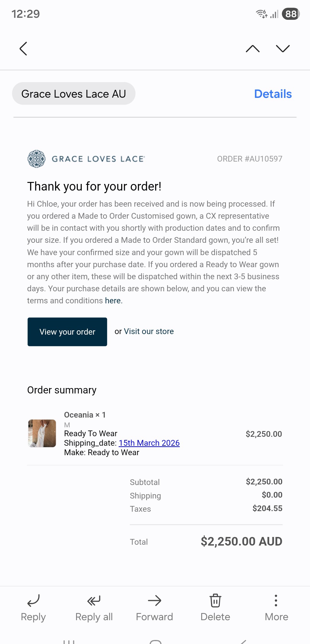Open the terms and conditions here link
The height and width of the screenshot is (644, 310).
point(113,301)
